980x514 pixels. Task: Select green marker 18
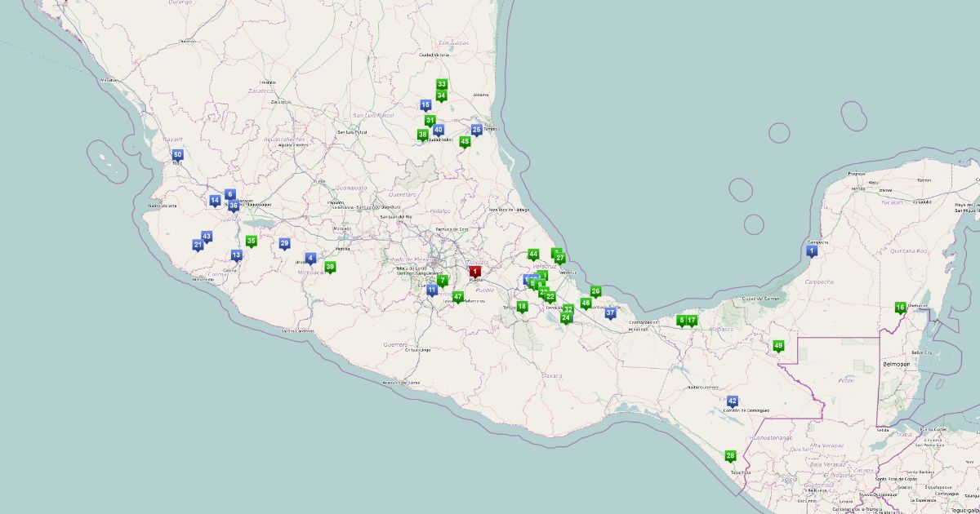(x=522, y=307)
